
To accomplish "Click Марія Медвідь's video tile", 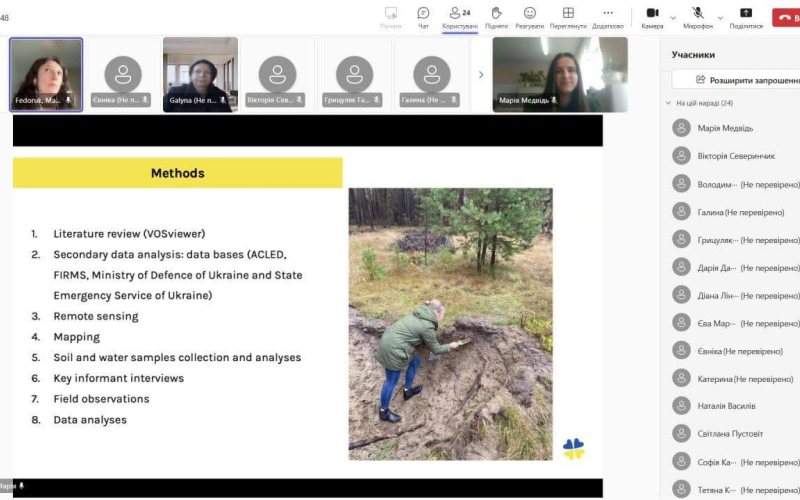I will [560, 74].
